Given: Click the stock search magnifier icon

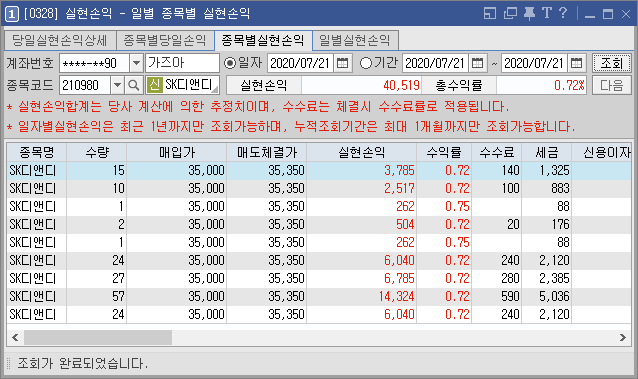Looking at the screenshot, I should (x=133, y=85).
